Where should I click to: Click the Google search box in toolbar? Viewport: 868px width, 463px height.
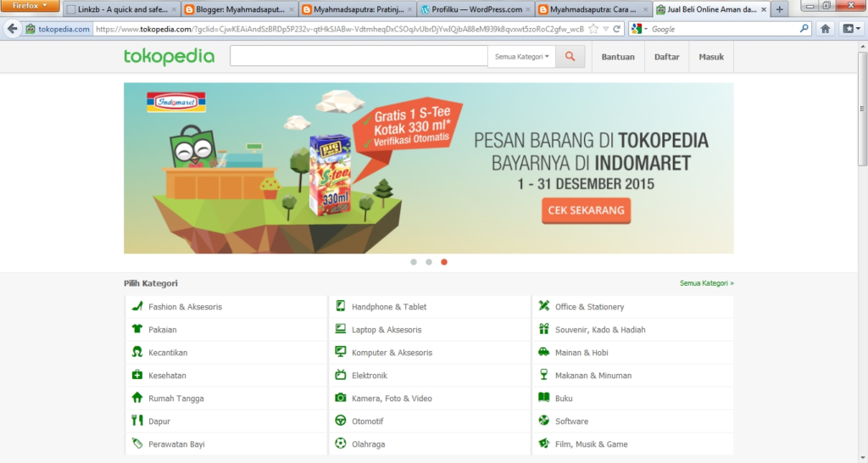(x=724, y=29)
